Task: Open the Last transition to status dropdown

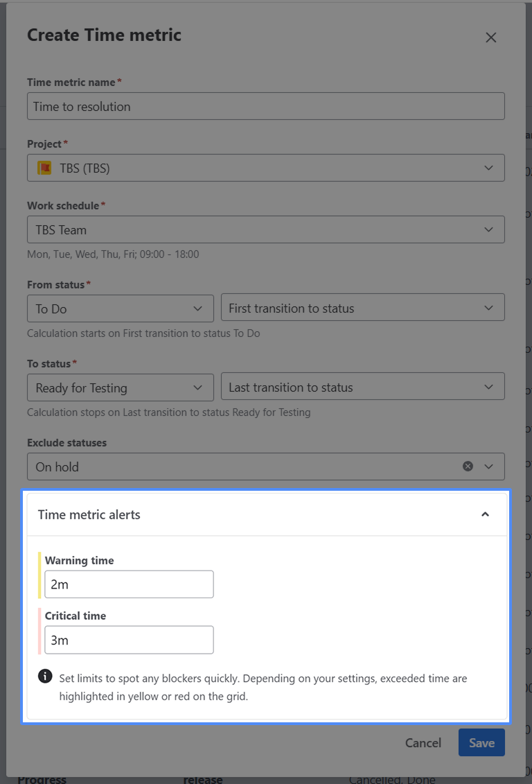Action: click(362, 387)
